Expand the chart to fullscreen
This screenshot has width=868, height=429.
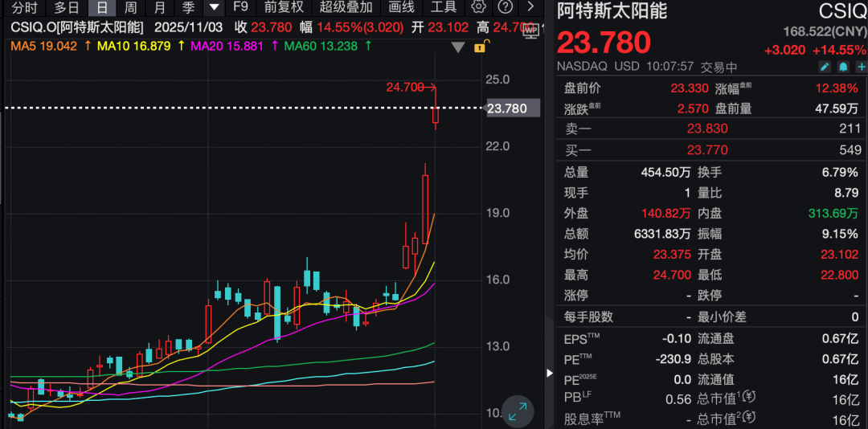pyautogui.click(x=518, y=411)
